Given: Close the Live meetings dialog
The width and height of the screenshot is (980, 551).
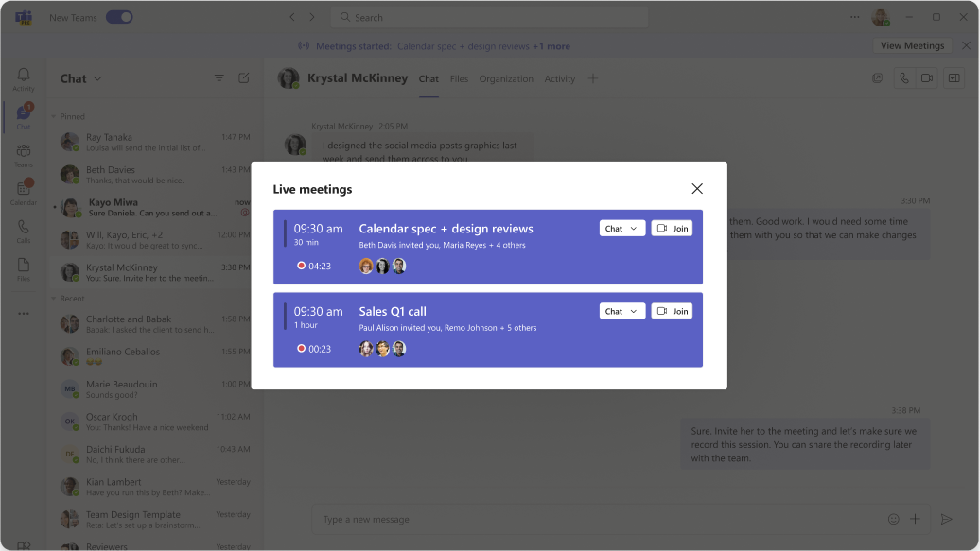Looking at the screenshot, I should click(x=697, y=189).
